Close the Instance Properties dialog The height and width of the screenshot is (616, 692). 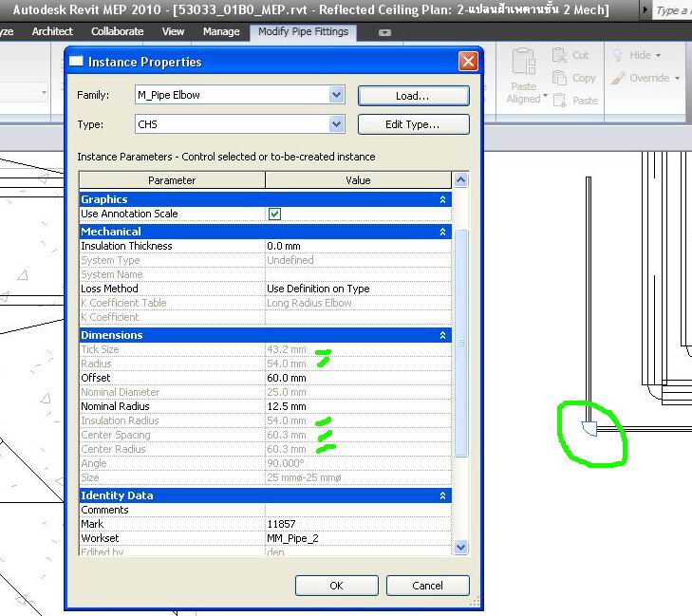[468, 61]
